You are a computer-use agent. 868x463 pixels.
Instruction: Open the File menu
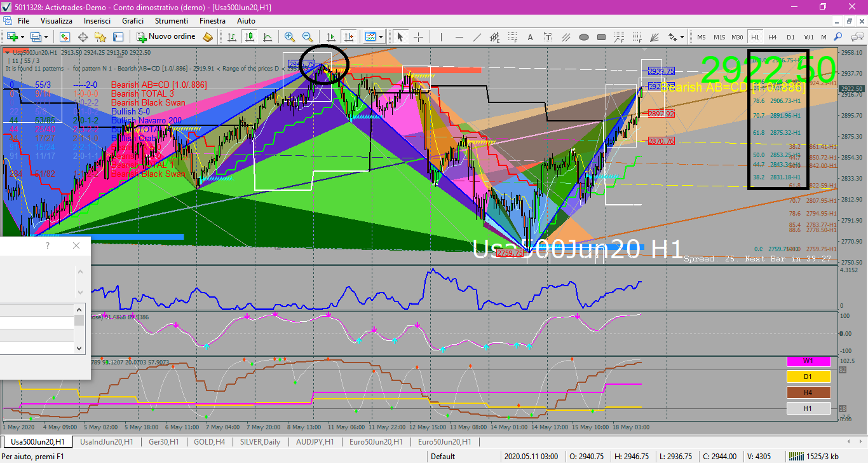click(x=24, y=21)
